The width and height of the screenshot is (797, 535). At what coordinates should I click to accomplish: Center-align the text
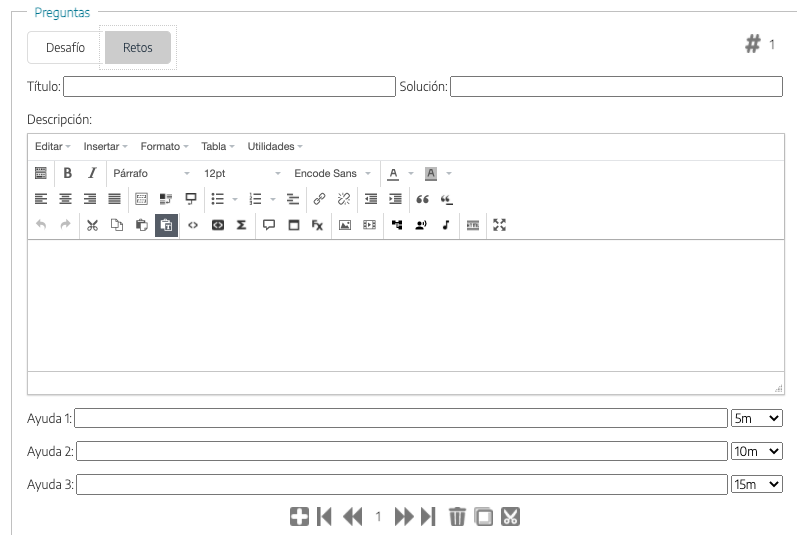click(x=66, y=199)
